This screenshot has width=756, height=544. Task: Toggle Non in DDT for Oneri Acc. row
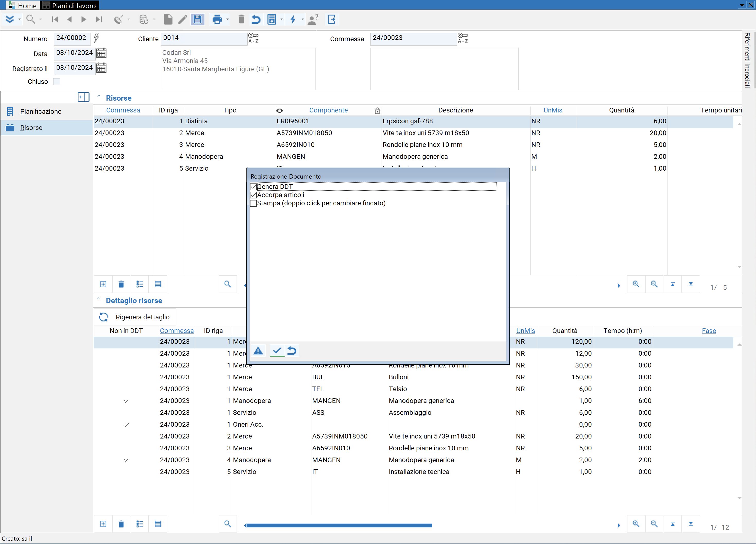[x=126, y=425]
